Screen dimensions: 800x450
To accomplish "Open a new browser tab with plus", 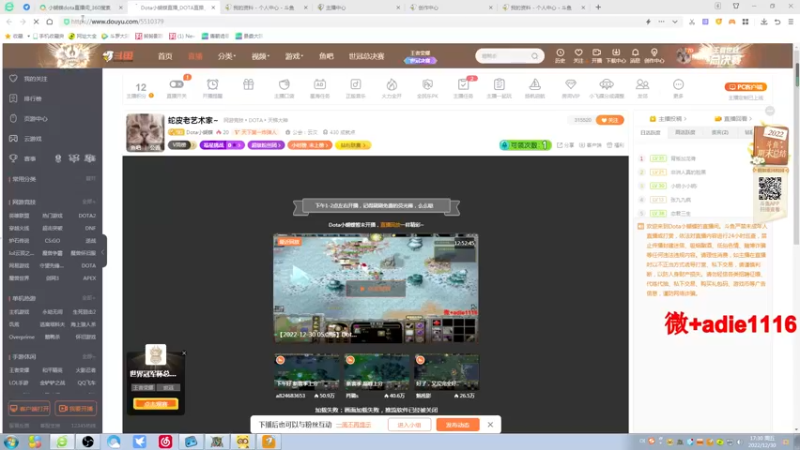I will point(598,7).
